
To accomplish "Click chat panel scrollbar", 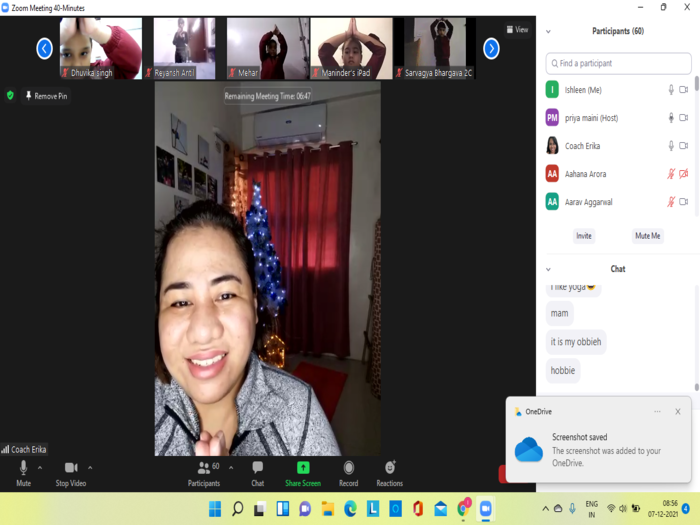I will coord(696,387).
